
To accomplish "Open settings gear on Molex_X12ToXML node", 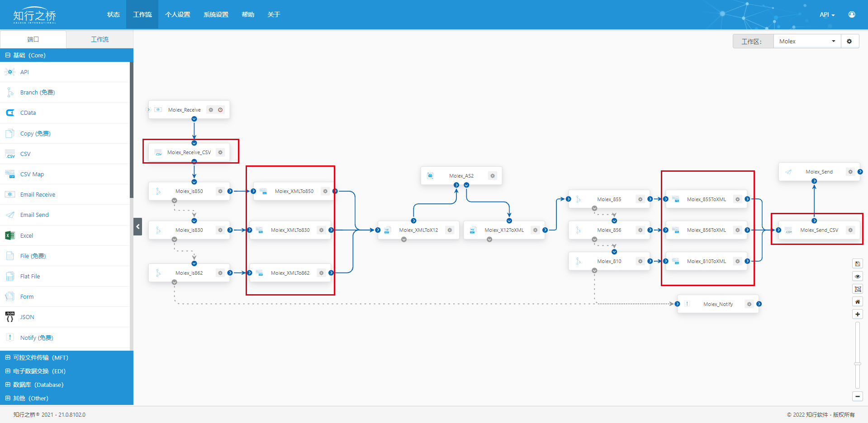I will click(x=535, y=230).
